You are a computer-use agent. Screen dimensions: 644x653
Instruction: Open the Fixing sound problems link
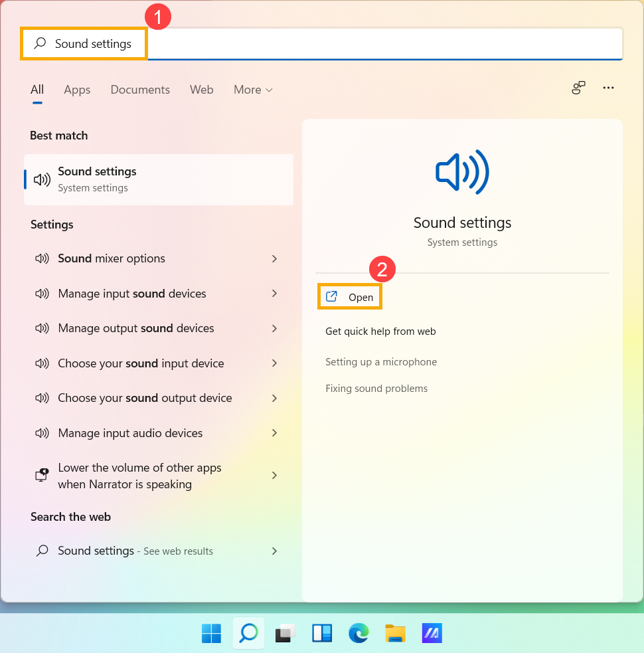(376, 388)
